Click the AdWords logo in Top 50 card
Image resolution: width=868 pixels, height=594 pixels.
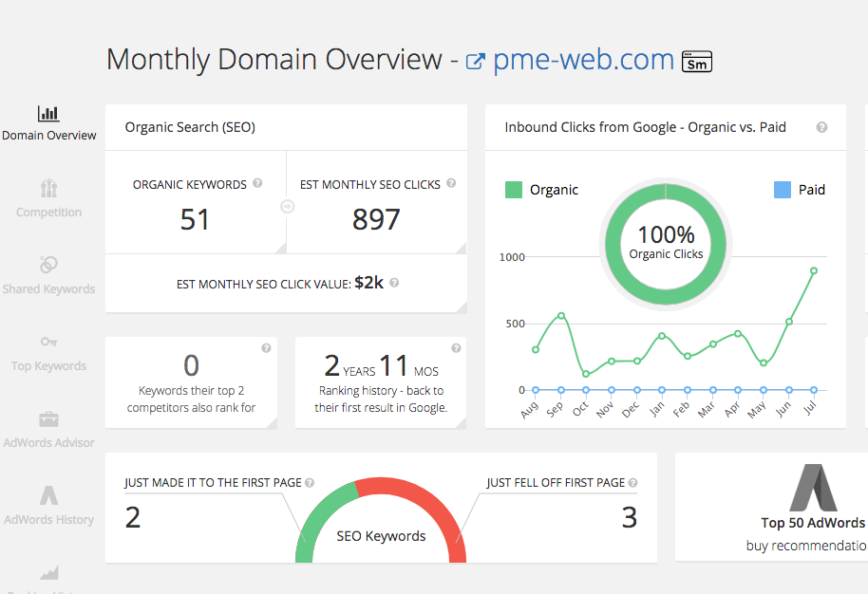(x=813, y=488)
